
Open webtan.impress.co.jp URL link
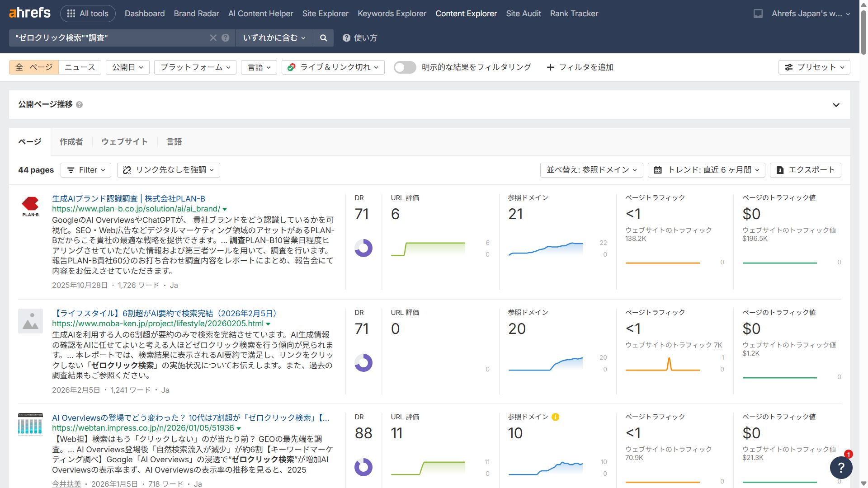pyautogui.click(x=143, y=428)
